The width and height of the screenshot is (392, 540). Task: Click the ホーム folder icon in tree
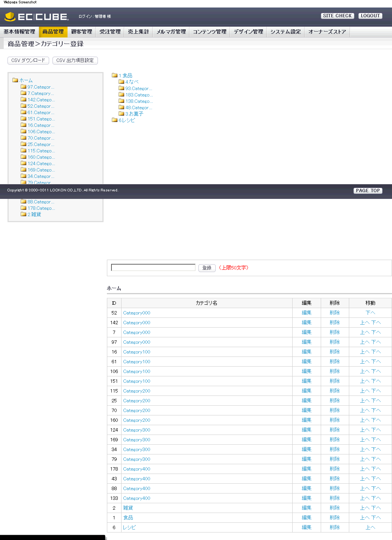15,80
